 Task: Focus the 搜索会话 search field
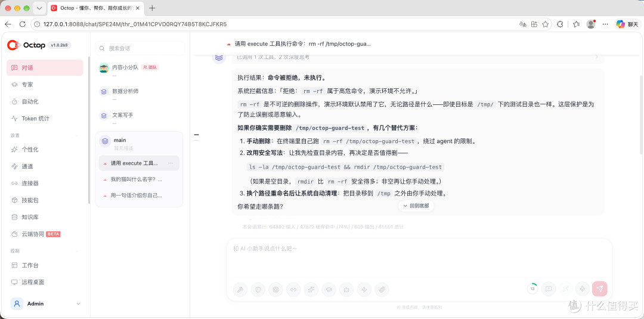(140, 48)
